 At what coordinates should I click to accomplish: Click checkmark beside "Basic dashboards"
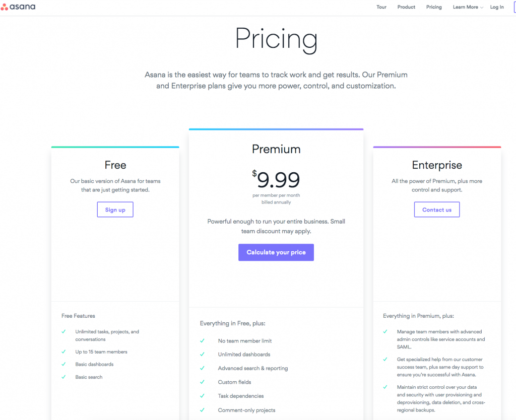coord(63,364)
